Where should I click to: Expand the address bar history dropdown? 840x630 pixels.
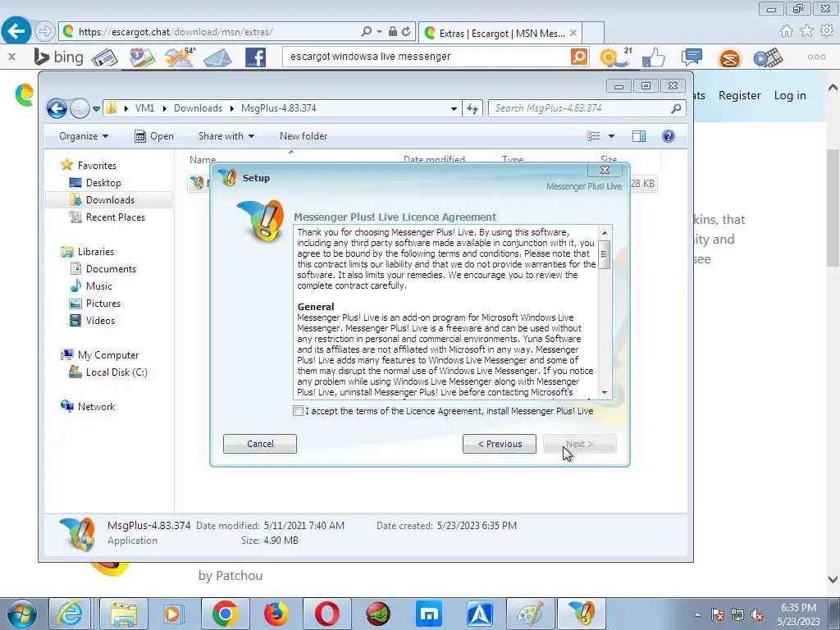click(454, 109)
